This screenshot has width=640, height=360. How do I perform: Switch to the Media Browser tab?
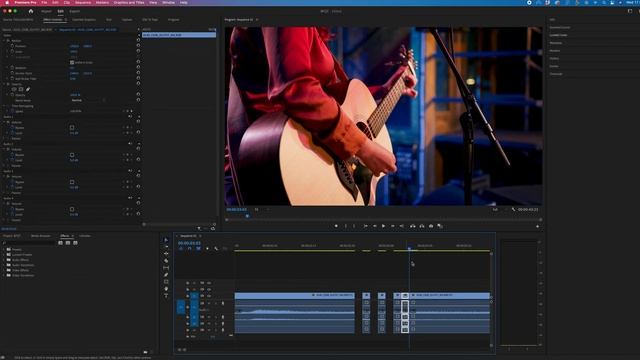(x=41, y=236)
